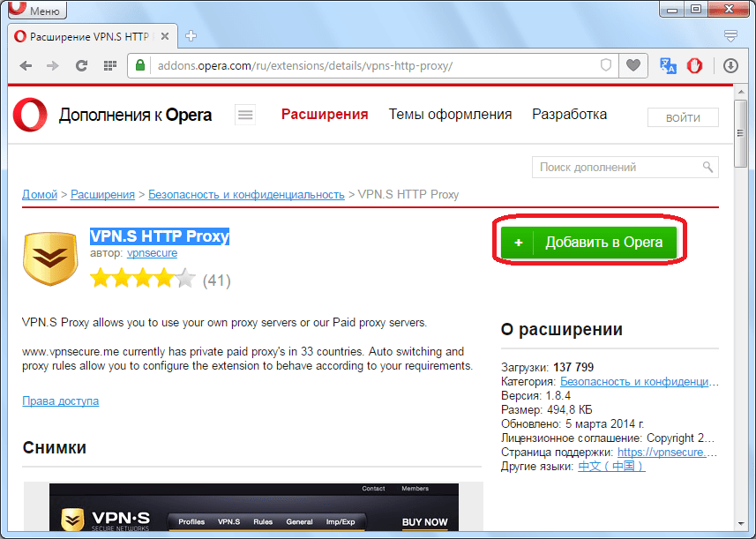Click the shield icon in address bar
This screenshot has height=539, width=756.
coord(606,65)
